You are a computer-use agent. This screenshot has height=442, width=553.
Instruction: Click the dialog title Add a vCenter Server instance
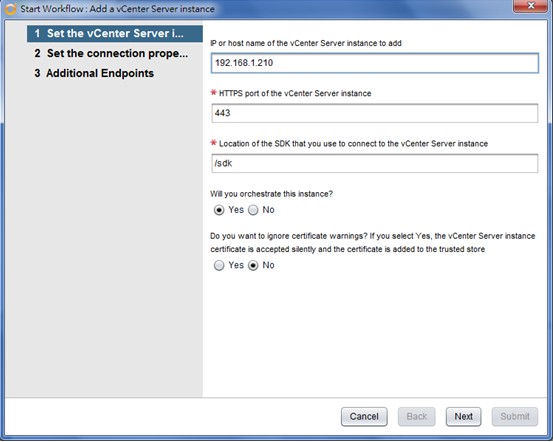click(152, 9)
